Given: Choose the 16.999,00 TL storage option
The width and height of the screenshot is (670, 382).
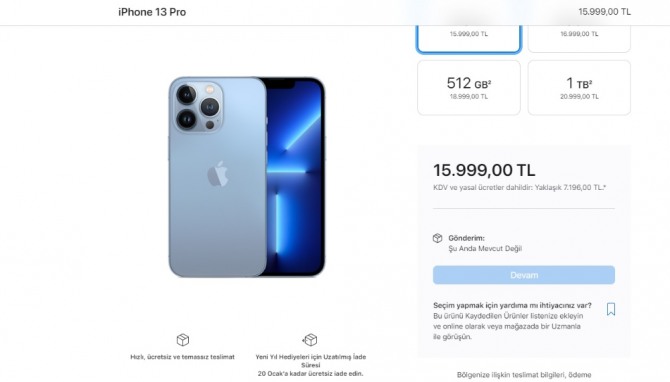Looking at the screenshot, I should pos(579,39).
